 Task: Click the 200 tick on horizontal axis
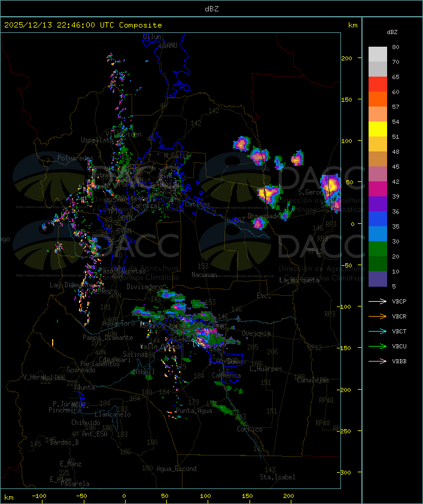coord(288,496)
